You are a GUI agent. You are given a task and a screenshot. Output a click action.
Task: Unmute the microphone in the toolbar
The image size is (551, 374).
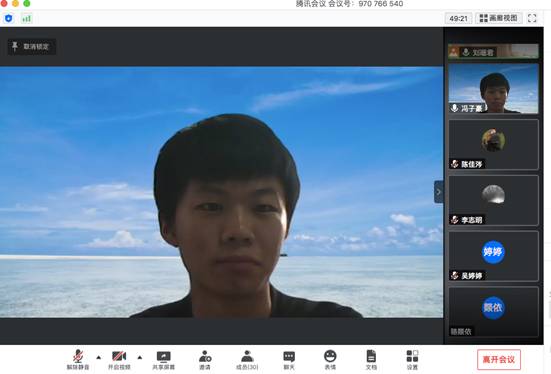pyautogui.click(x=78, y=360)
